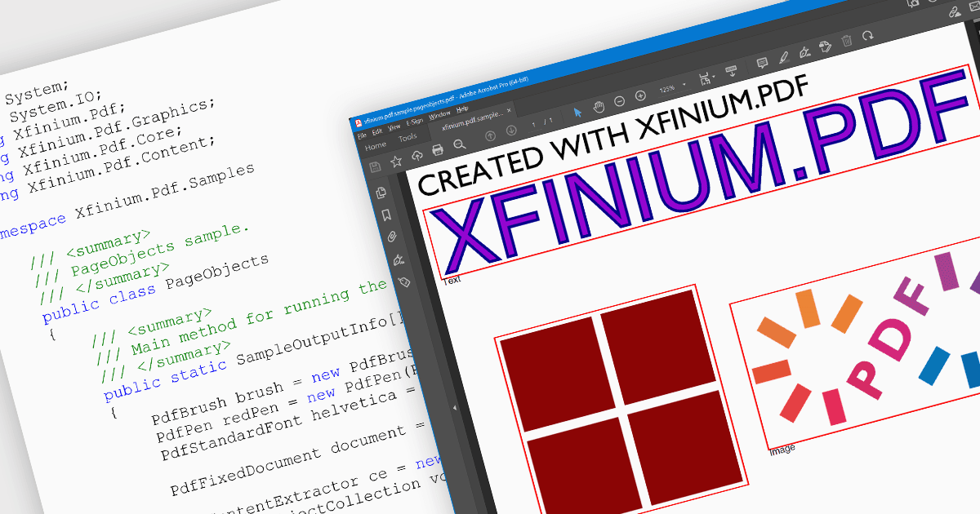
Task: Open the Signatures panel in sidebar
Action: pyautogui.click(x=399, y=260)
